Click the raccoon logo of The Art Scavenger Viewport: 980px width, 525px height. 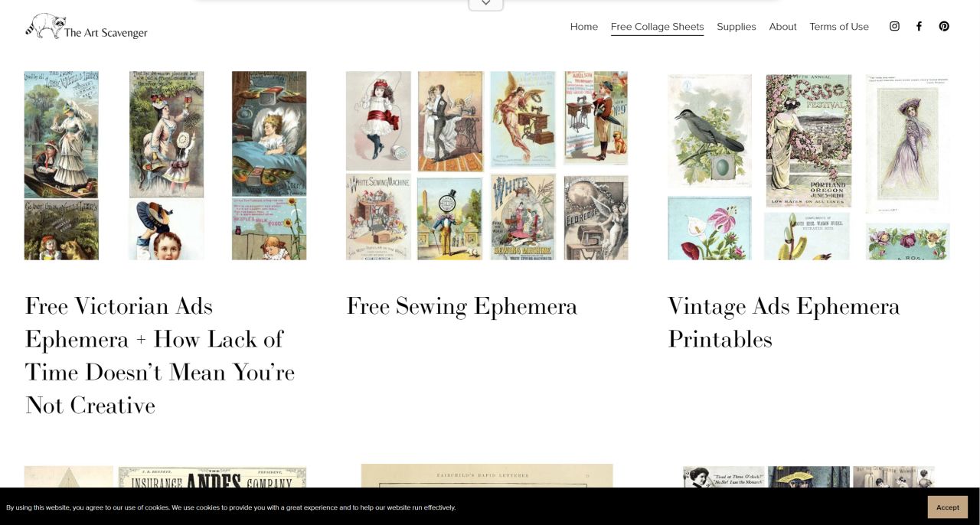tap(87, 26)
